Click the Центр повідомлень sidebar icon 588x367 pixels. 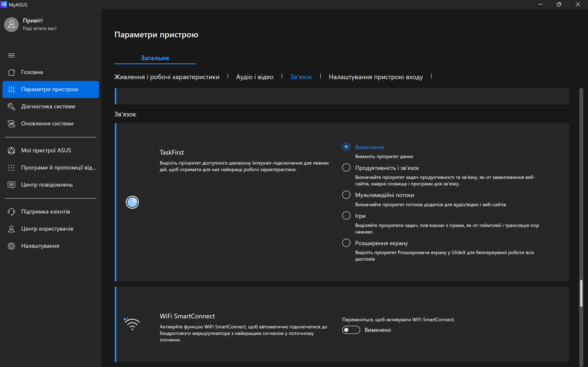(11, 184)
